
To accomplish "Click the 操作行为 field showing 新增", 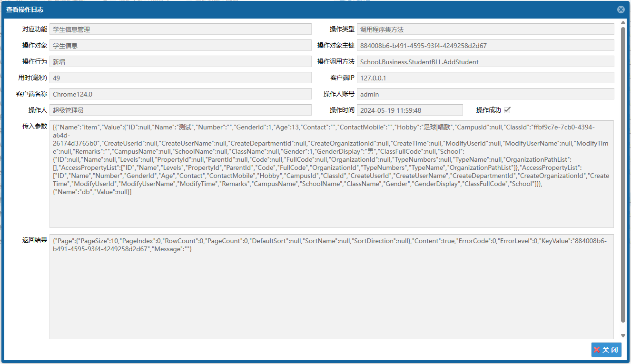I will tap(180, 62).
